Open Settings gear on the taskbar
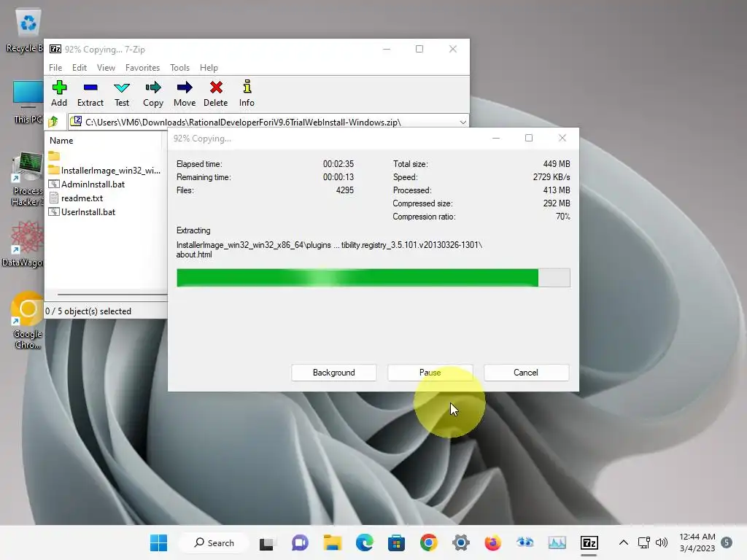The image size is (747, 560). pos(461,542)
